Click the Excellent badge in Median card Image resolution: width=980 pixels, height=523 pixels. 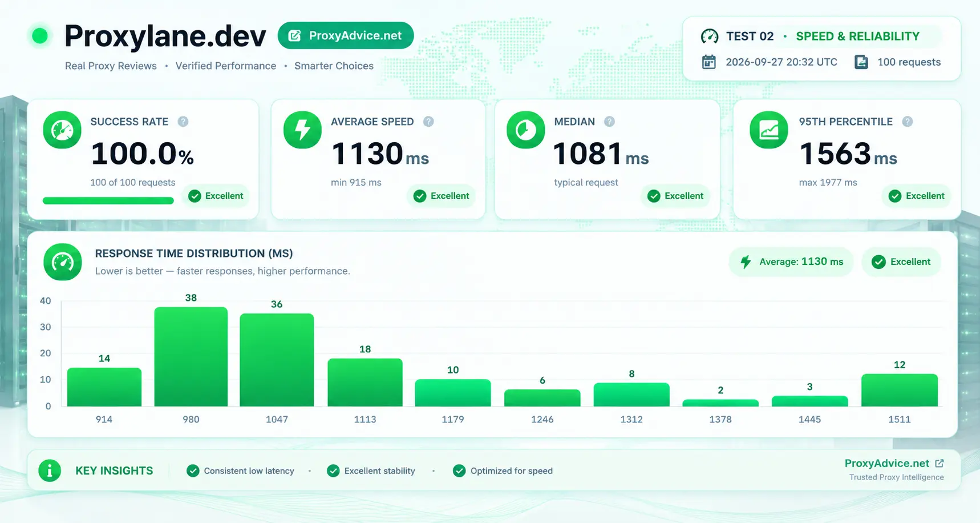click(x=676, y=196)
